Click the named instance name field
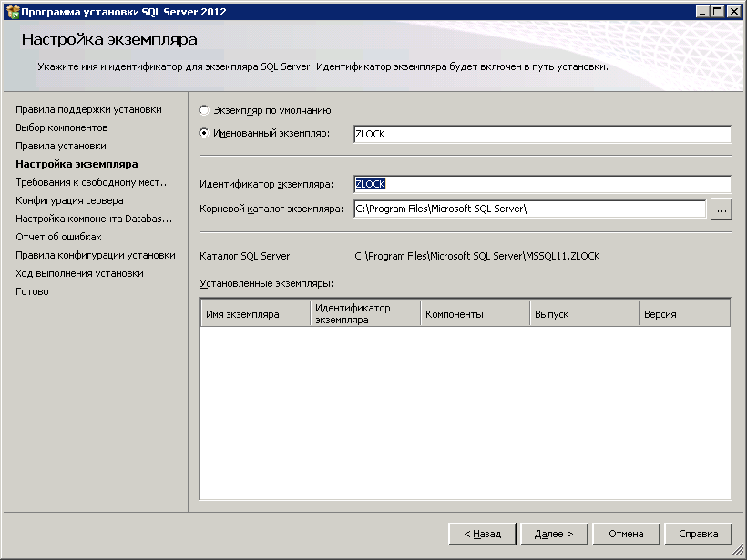 tap(541, 134)
